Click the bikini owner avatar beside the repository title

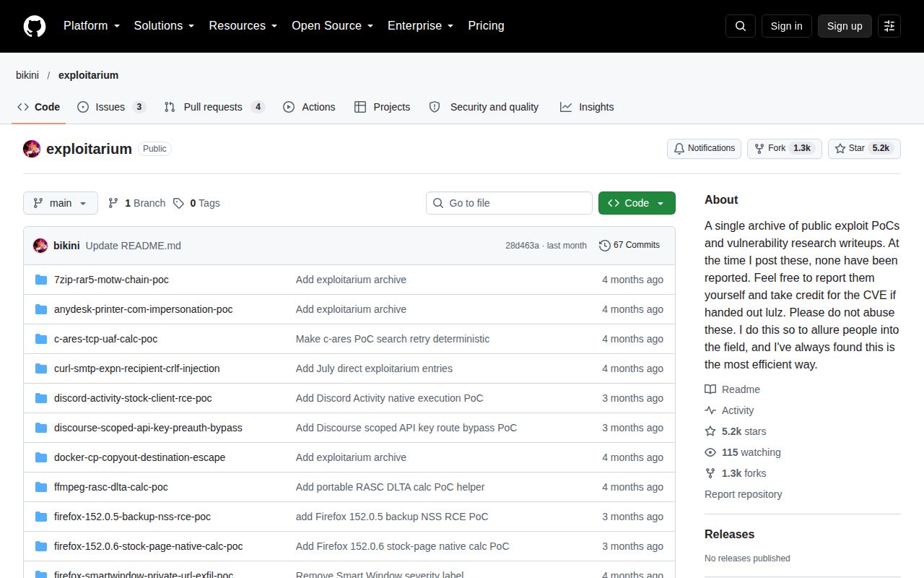click(x=32, y=149)
